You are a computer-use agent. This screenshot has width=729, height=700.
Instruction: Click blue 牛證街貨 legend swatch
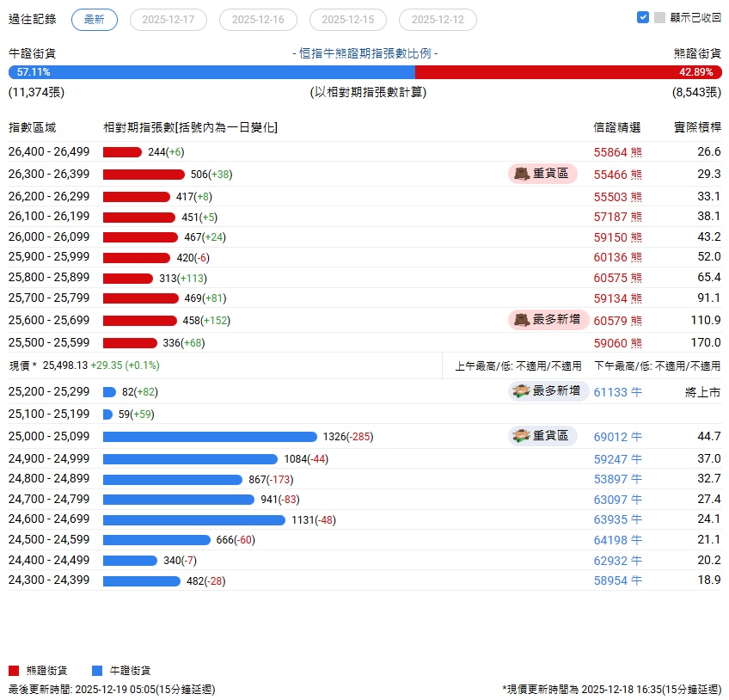click(96, 670)
